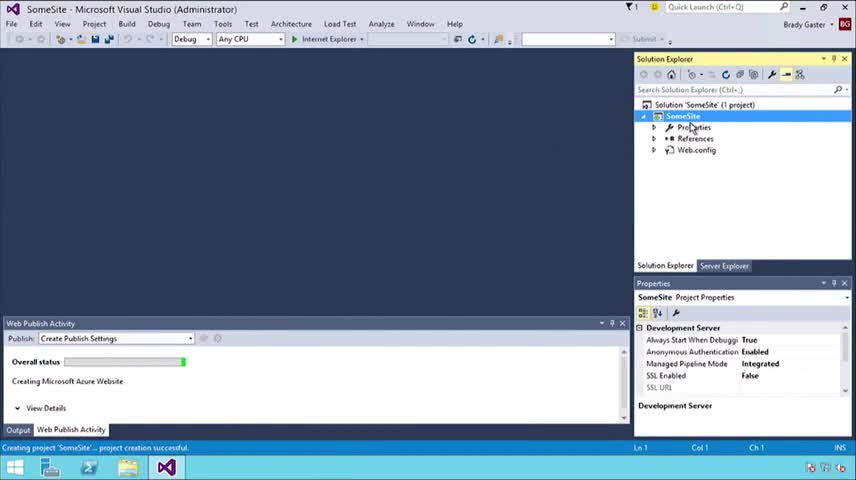
Task: Select the Web Publish Activity tab
Action: (x=71, y=430)
